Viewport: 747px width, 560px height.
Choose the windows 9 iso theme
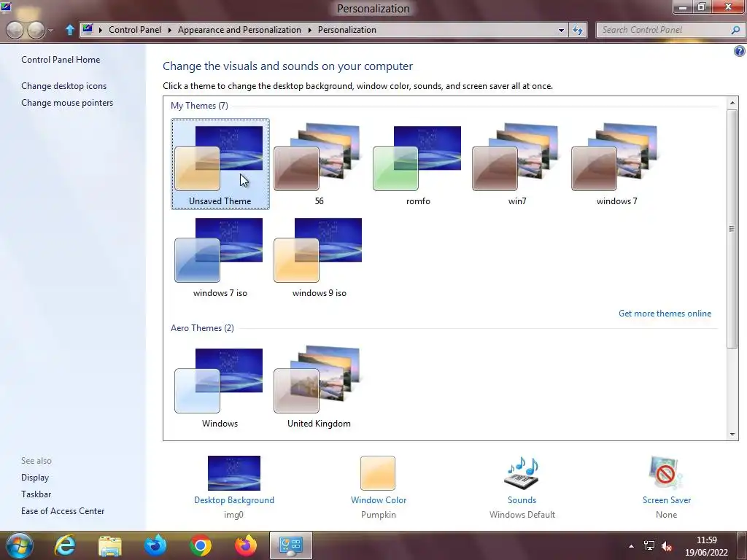(x=319, y=256)
